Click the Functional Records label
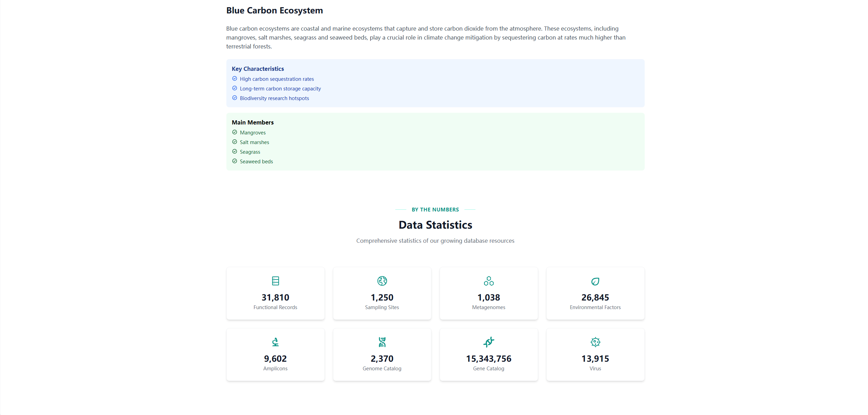 [x=275, y=307]
